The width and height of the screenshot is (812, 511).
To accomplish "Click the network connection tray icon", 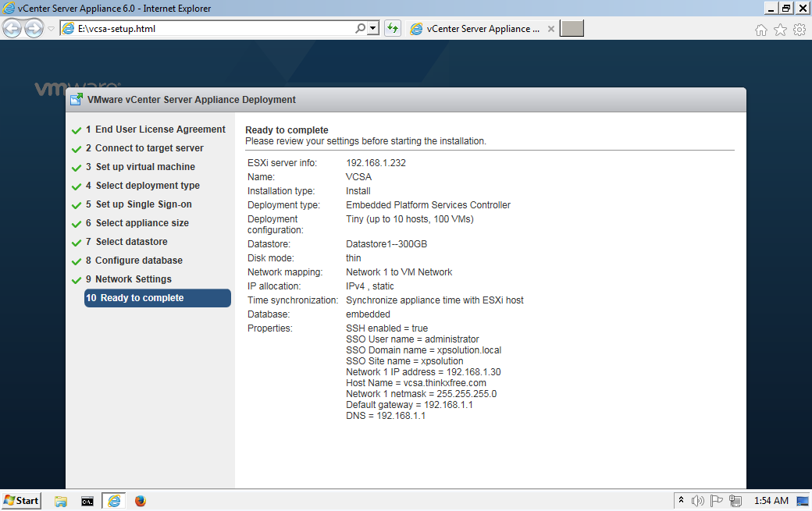I will coord(735,501).
